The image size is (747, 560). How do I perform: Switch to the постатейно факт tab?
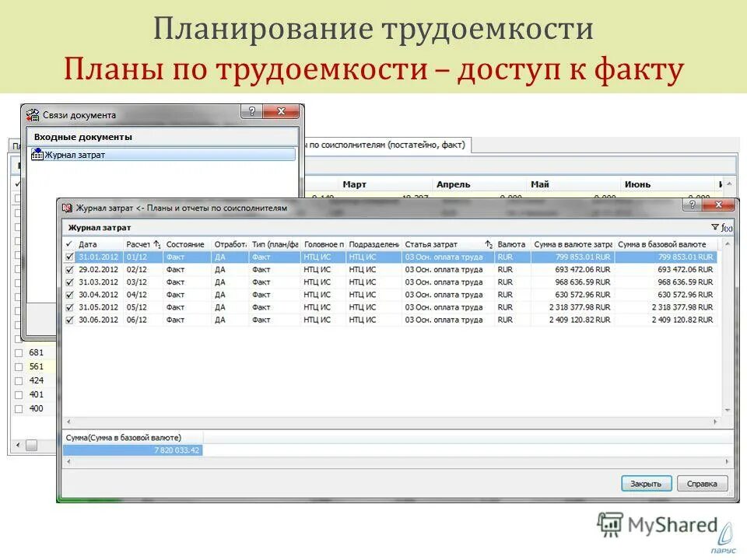click(405, 143)
